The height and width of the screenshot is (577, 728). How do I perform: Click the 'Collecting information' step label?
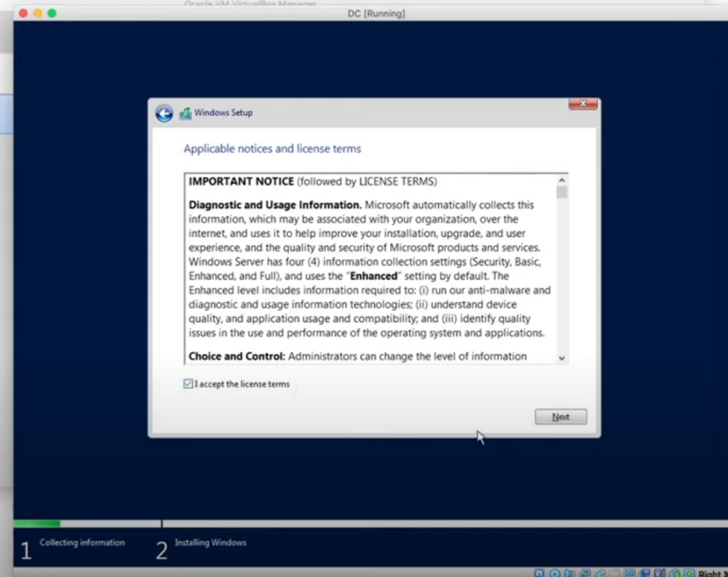pyautogui.click(x=82, y=543)
